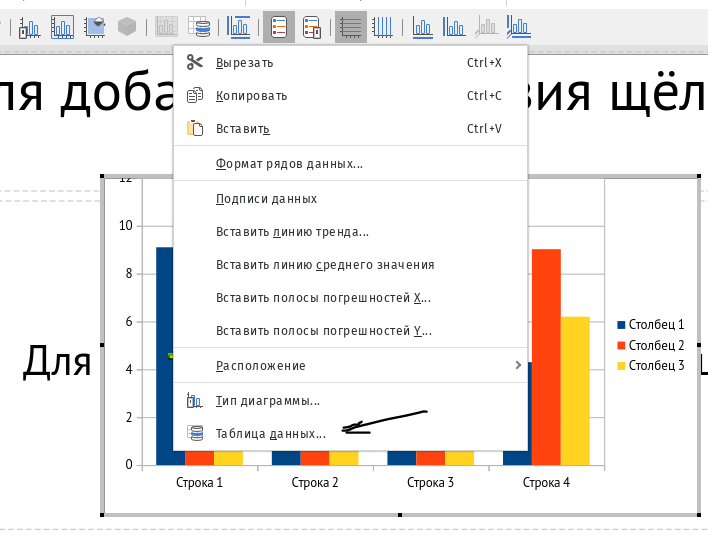
Task: Click the grayed Z Axis toolbar icon
Action: [486, 28]
